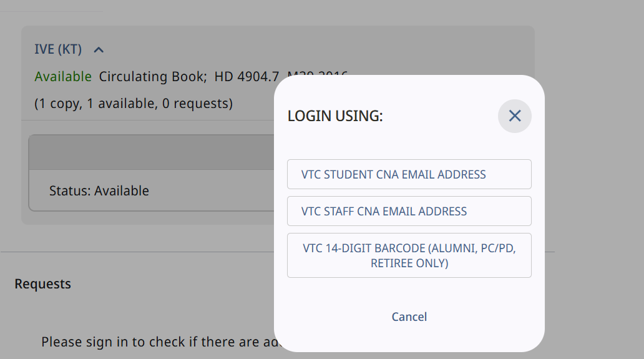Image resolution: width=644 pixels, height=359 pixels.
Task: Click "RETIREE ONLY)" line of barcode option
Action: point(409,263)
